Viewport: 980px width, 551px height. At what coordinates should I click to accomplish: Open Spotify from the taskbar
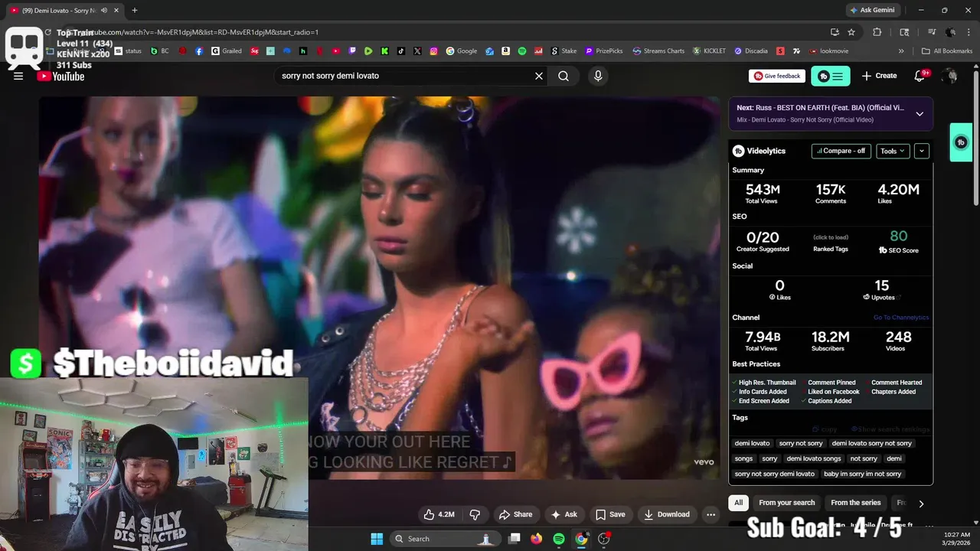pos(559,539)
